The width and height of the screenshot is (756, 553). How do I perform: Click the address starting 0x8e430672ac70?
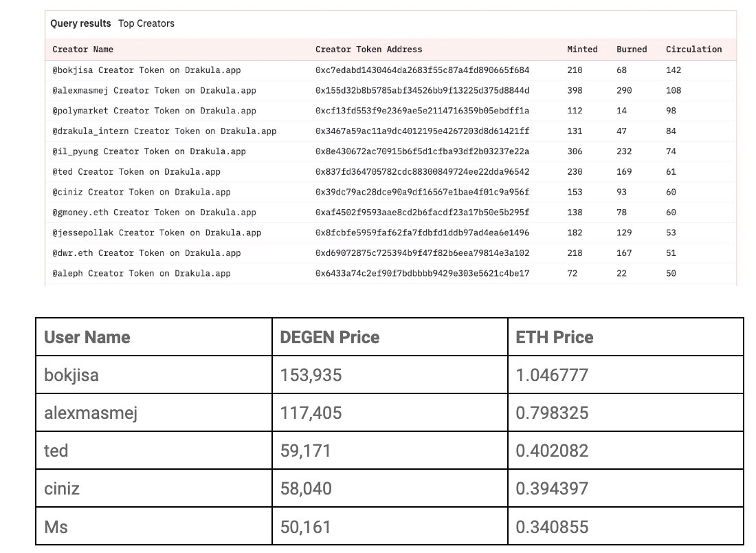[x=423, y=151]
